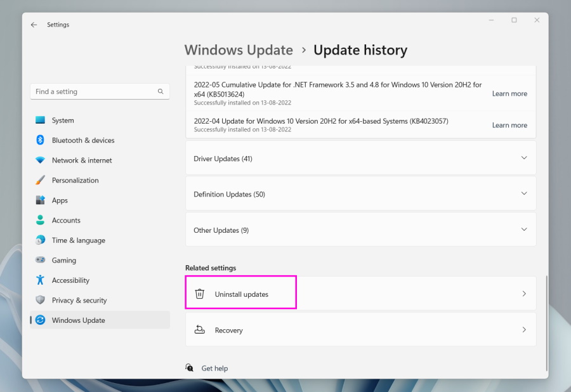
Task: Click the back arrow in Settings title bar
Action: (x=34, y=25)
